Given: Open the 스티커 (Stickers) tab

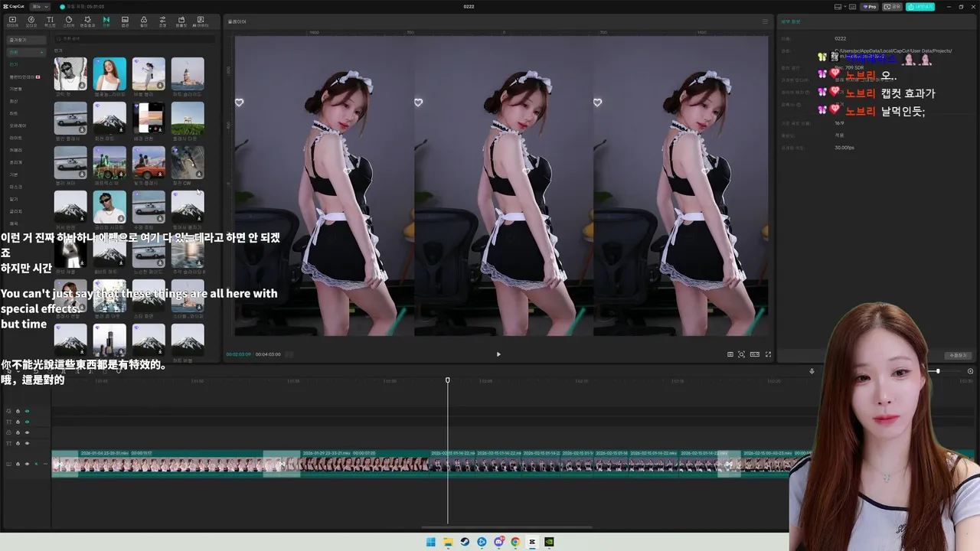Looking at the screenshot, I should [x=69, y=21].
